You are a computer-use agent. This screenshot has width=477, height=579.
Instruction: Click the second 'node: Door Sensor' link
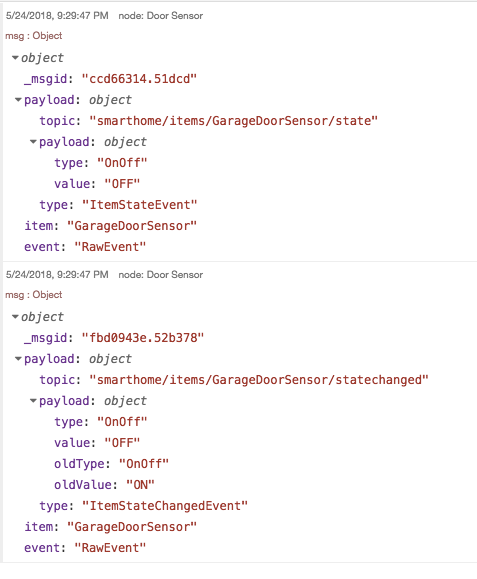161,275
